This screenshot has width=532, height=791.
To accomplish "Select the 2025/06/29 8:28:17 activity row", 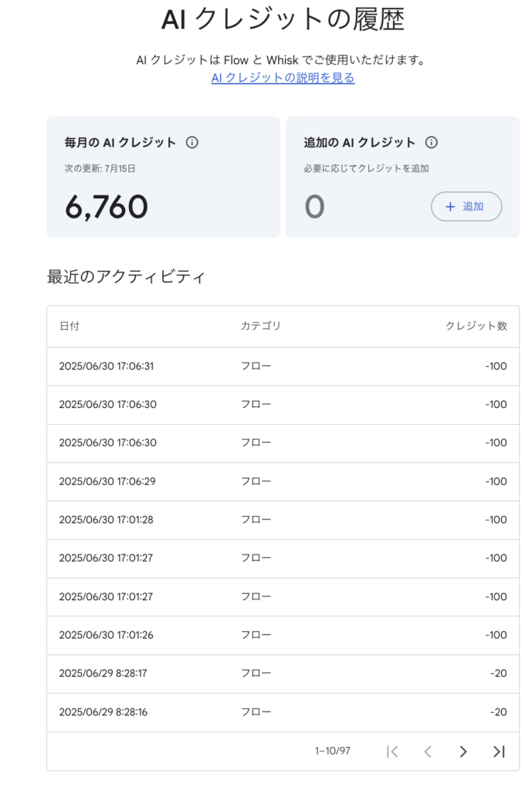I will (x=283, y=674).
